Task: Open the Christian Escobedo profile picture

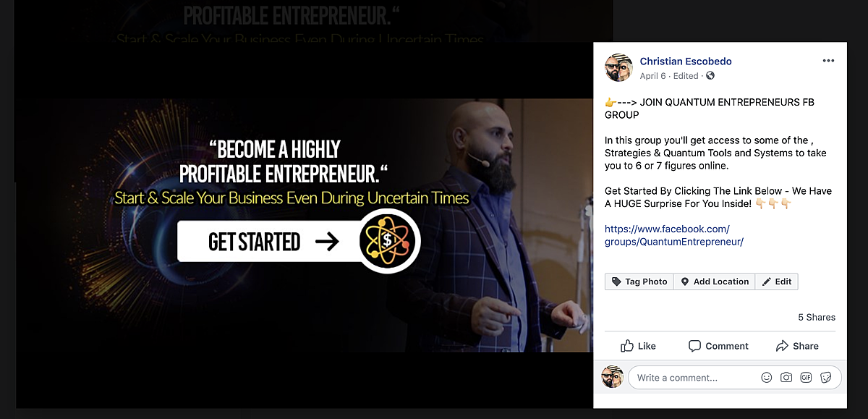Action: click(618, 67)
